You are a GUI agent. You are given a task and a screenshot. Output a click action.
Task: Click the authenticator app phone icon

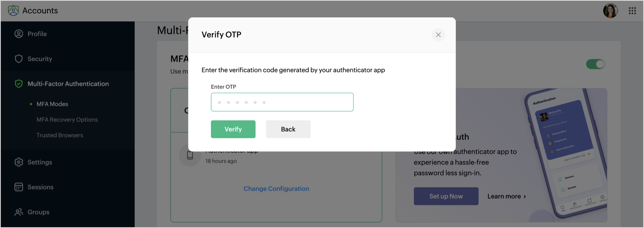[x=190, y=155]
